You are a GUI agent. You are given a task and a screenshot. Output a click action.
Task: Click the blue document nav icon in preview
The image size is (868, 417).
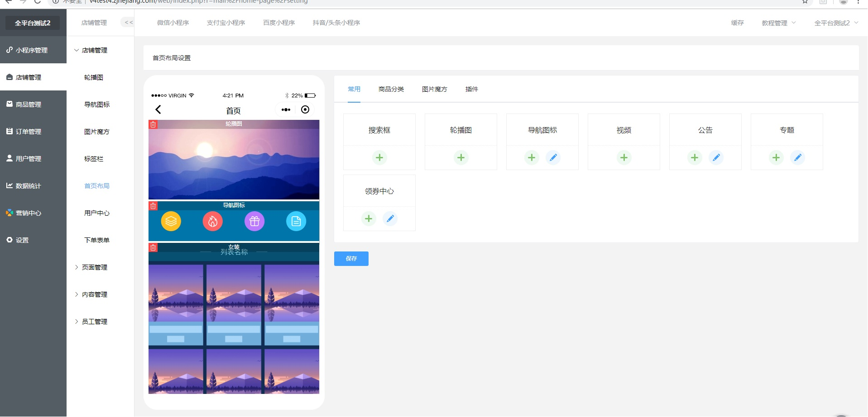click(296, 221)
